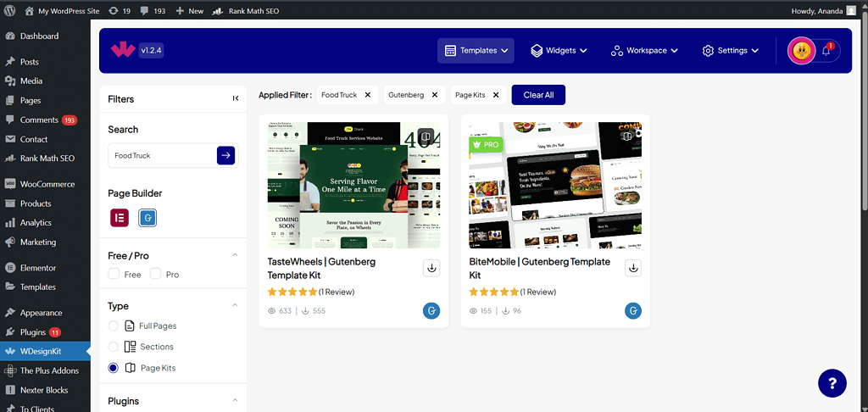
Task: Remove the Food Truck applied filter
Action: point(367,95)
